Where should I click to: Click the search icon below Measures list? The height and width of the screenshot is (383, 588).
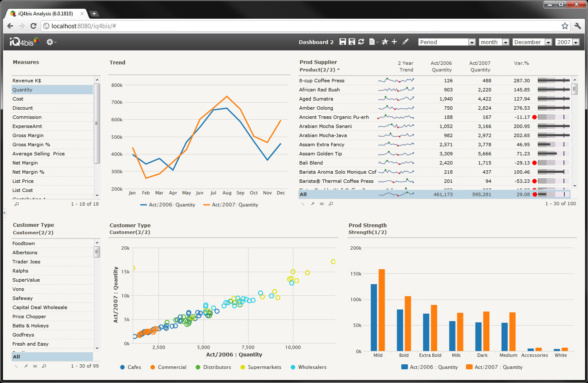(17, 204)
